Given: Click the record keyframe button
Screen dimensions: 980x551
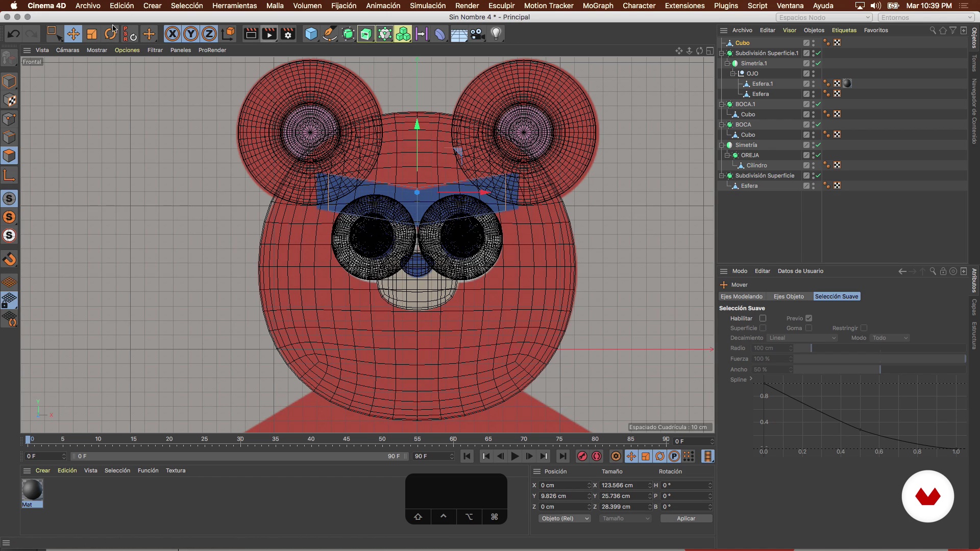Looking at the screenshot, I should (x=582, y=457).
